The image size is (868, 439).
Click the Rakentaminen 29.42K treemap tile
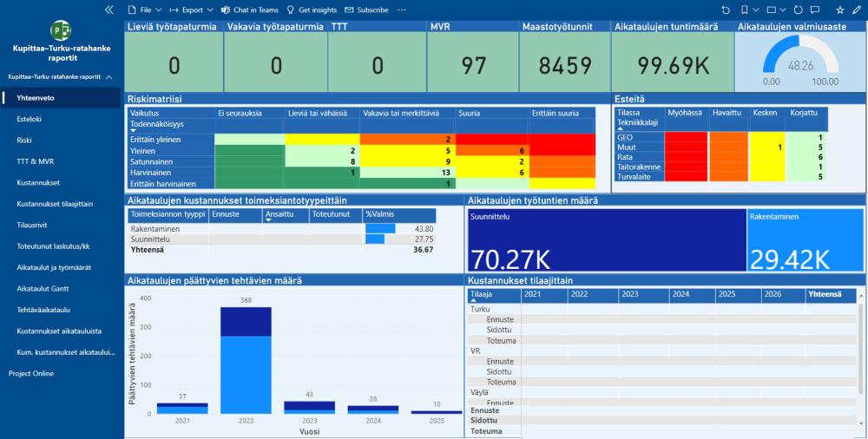pos(805,241)
